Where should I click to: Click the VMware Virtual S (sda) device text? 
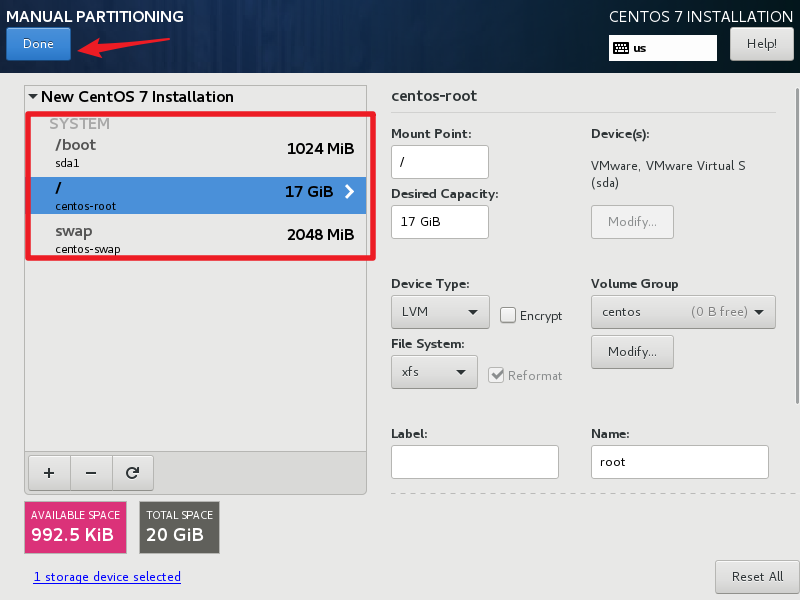[x=668, y=174]
